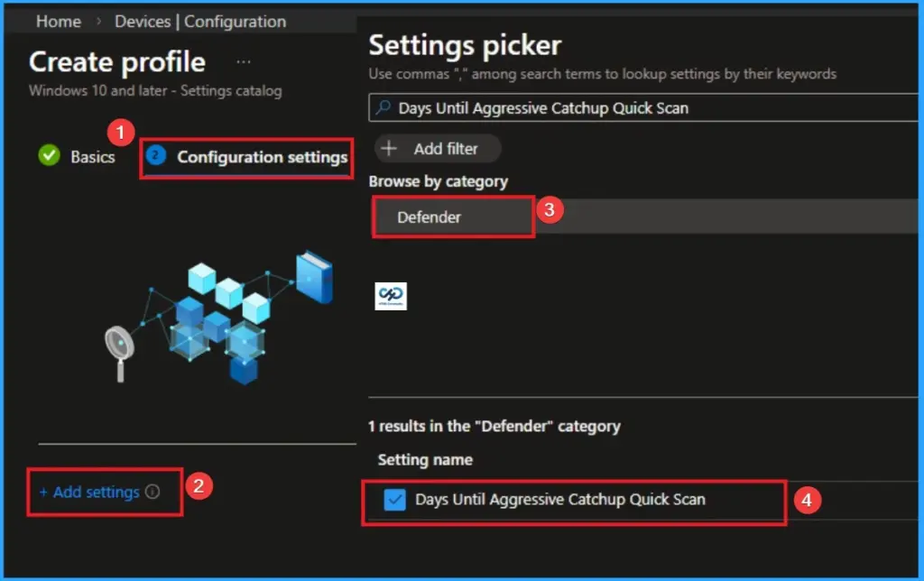Click the small blue community logo icon

tap(390, 295)
